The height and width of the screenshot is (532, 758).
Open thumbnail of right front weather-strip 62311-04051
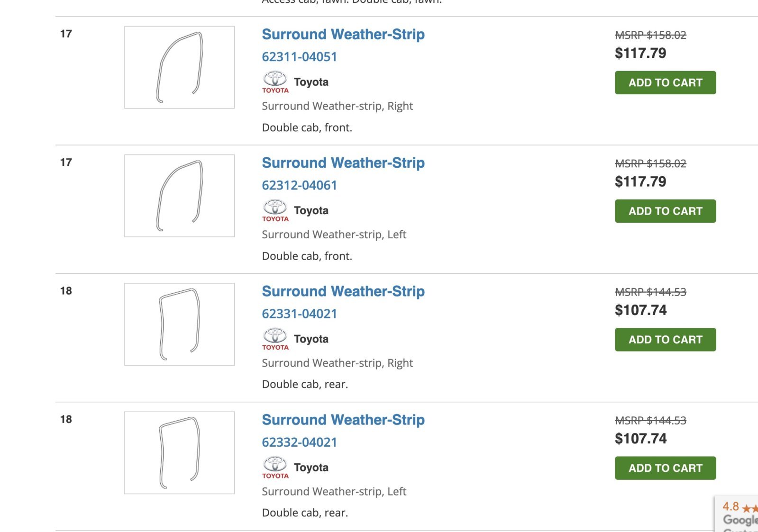pos(180,67)
